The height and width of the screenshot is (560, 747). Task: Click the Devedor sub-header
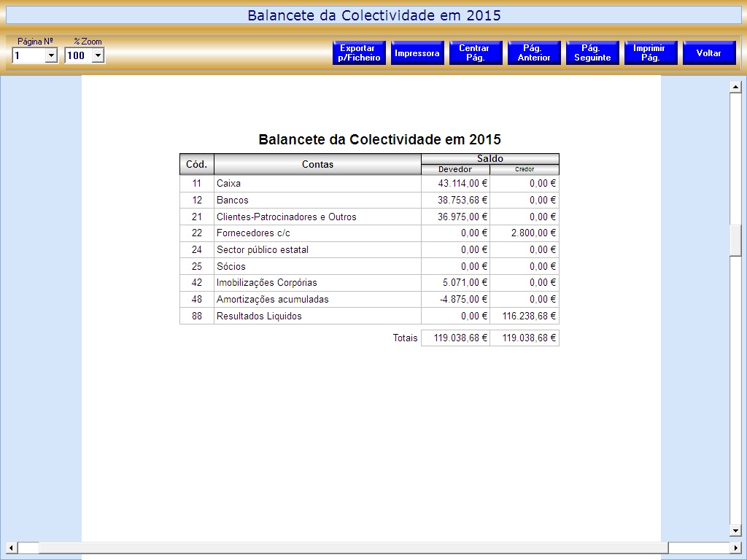(x=455, y=169)
